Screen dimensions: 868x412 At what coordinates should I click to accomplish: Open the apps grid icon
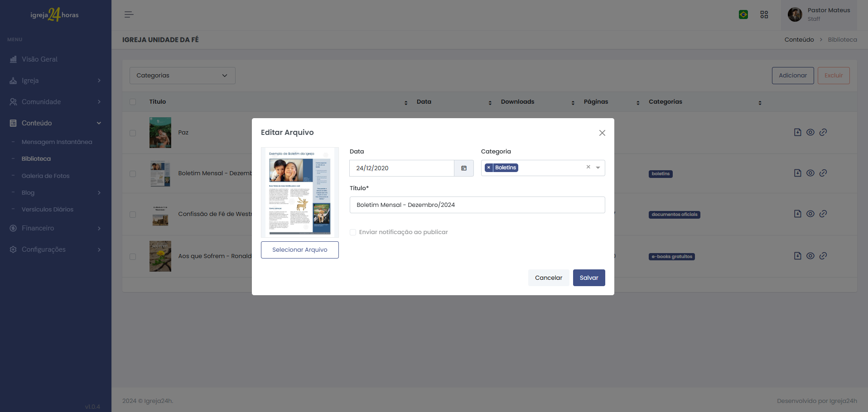coord(764,14)
